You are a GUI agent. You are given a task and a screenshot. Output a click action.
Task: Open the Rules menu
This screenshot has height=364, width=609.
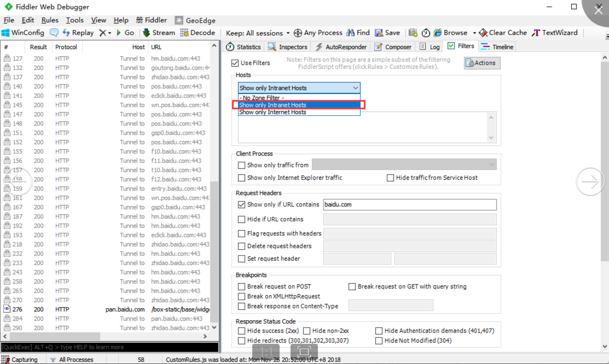point(50,20)
